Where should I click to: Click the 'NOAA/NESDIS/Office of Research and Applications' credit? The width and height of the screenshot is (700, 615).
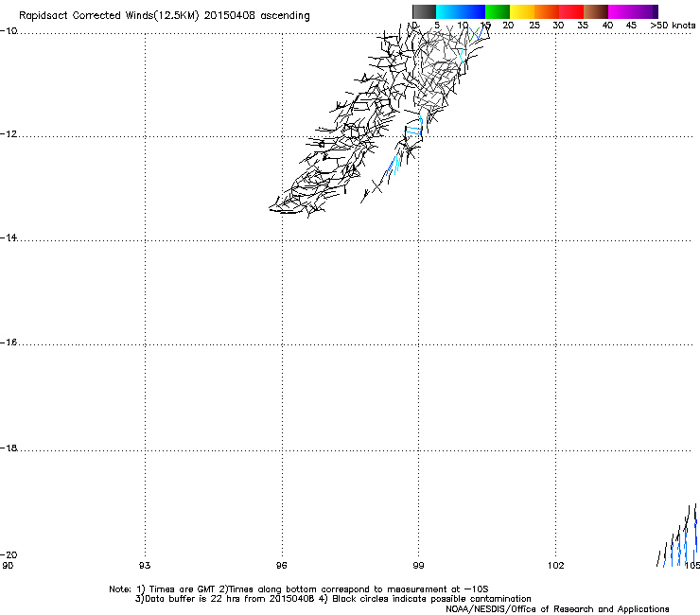pyautogui.click(x=557, y=609)
